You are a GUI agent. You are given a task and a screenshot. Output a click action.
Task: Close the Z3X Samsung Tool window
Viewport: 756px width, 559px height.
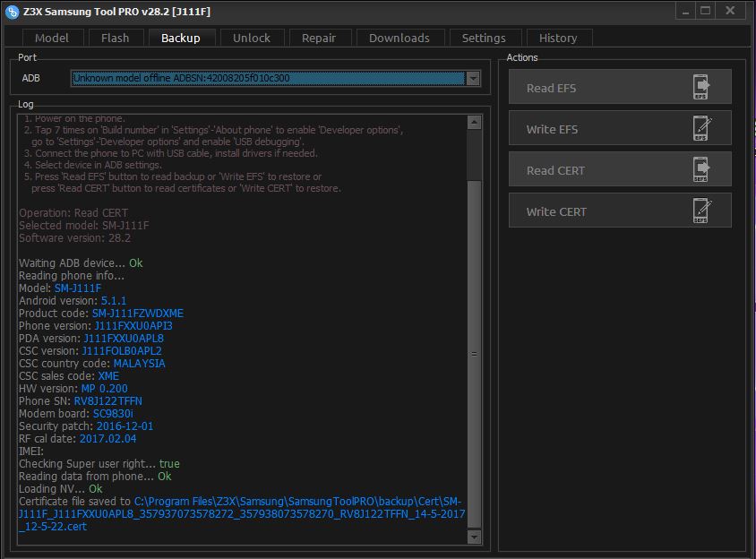pos(730,11)
